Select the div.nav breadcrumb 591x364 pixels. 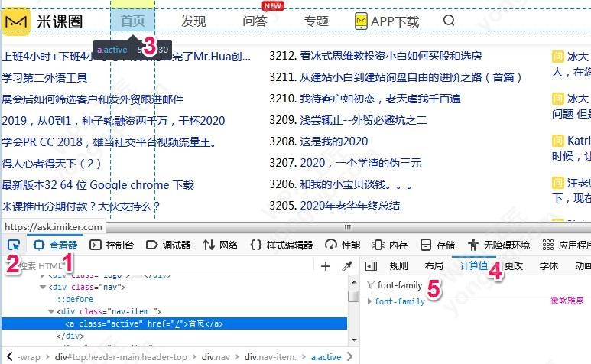(x=216, y=357)
